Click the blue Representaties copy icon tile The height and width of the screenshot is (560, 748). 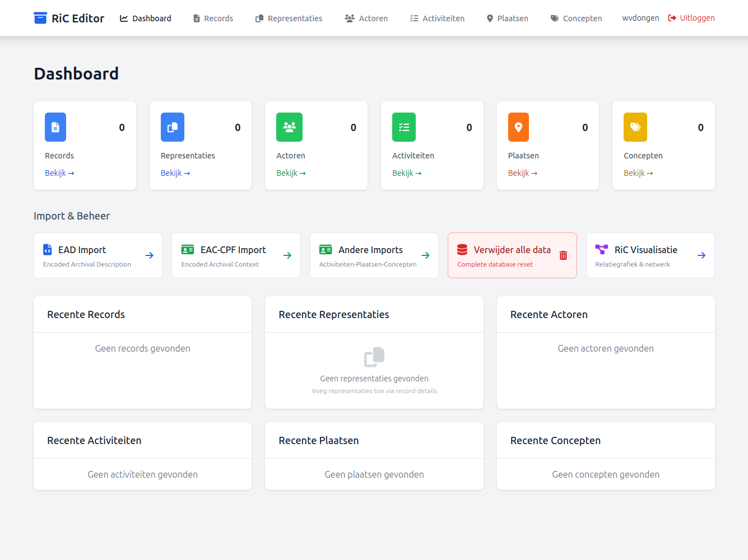[173, 127]
